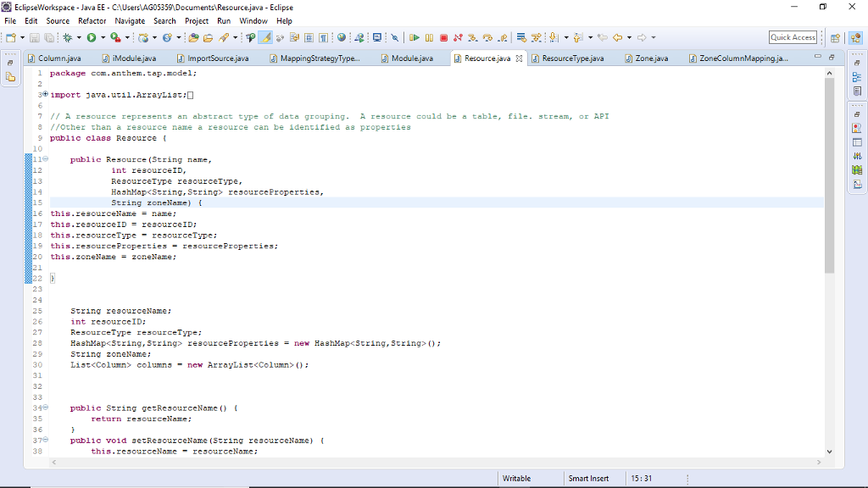Toggle Mark Occurrences highlighter button

(x=265, y=37)
